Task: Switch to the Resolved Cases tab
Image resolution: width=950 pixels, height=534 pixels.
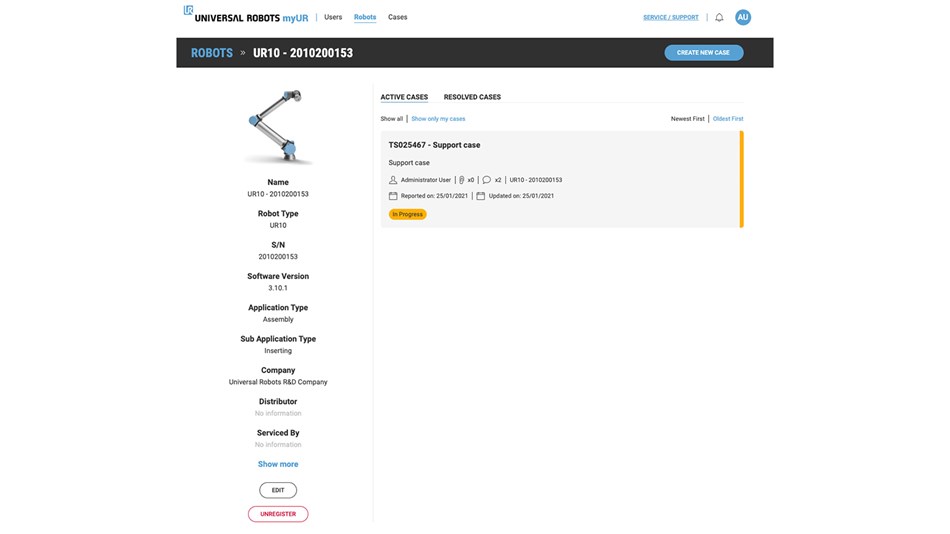Action: tap(472, 97)
